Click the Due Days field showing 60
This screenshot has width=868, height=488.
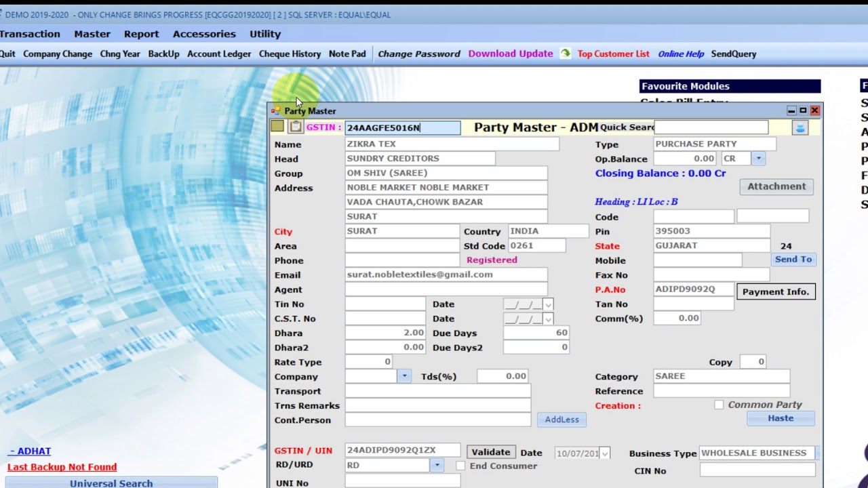(536, 333)
